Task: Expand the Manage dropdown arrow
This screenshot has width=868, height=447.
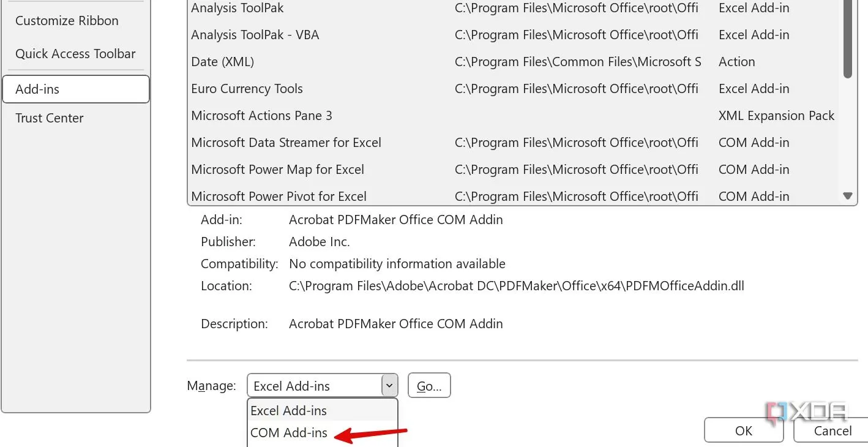Action: (389, 386)
